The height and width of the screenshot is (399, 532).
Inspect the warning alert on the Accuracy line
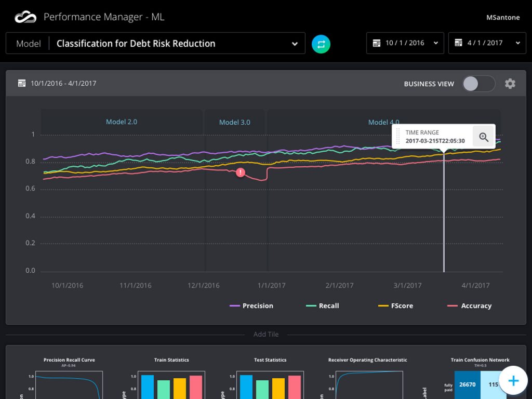pyautogui.click(x=240, y=172)
